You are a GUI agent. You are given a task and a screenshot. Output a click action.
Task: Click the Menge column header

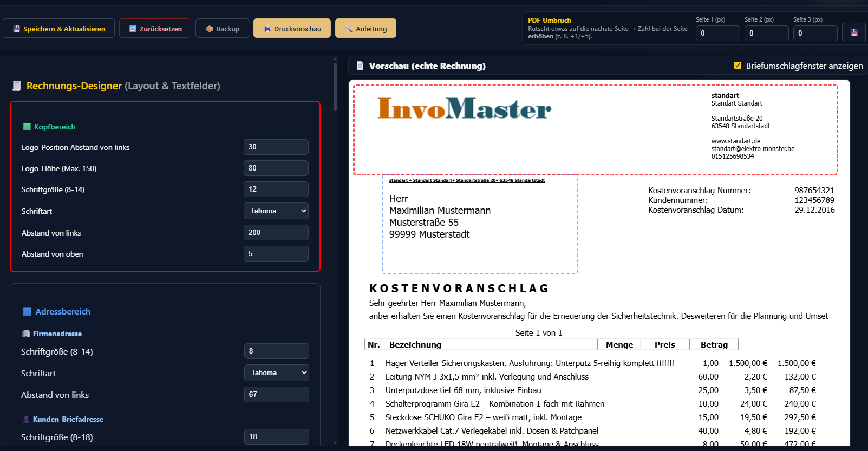[619, 345]
